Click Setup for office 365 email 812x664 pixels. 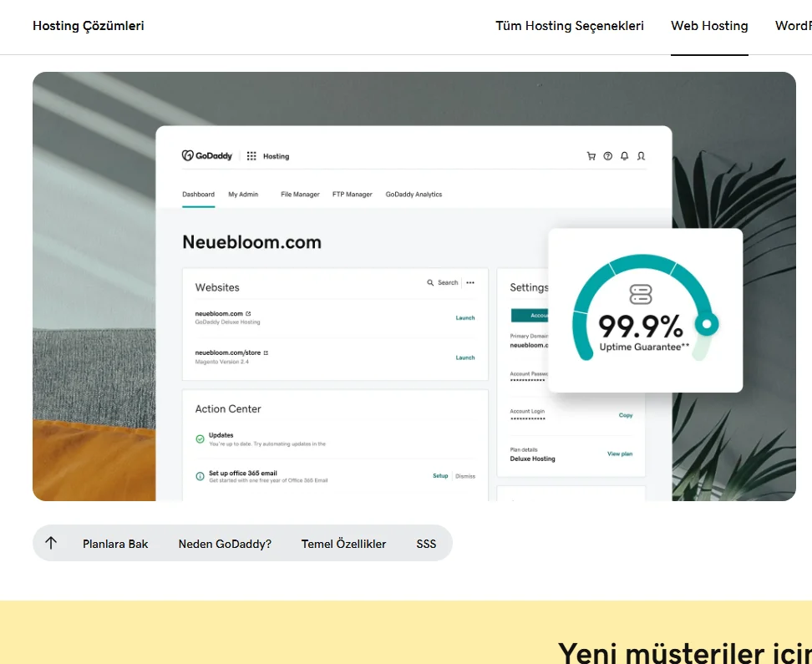(440, 475)
